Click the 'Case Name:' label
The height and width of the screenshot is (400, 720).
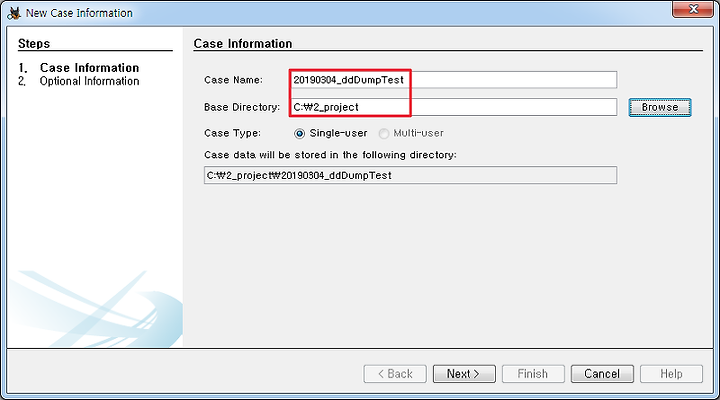tap(233, 80)
